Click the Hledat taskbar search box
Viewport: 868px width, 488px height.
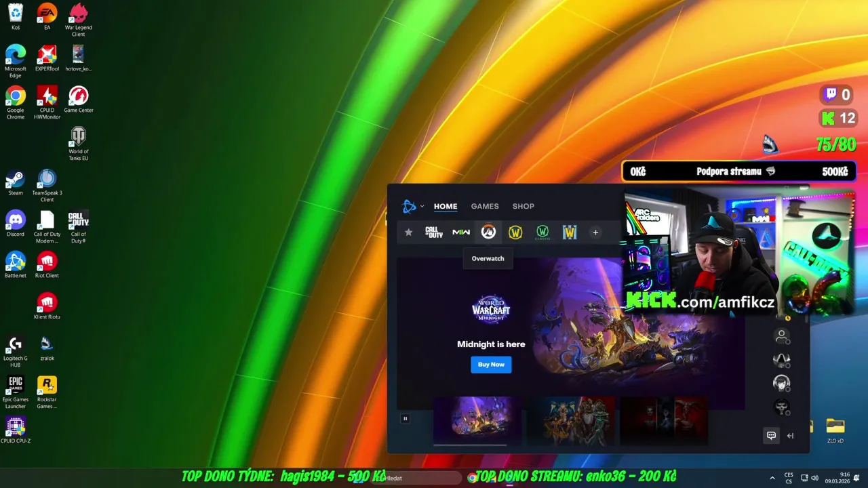(x=417, y=478)
